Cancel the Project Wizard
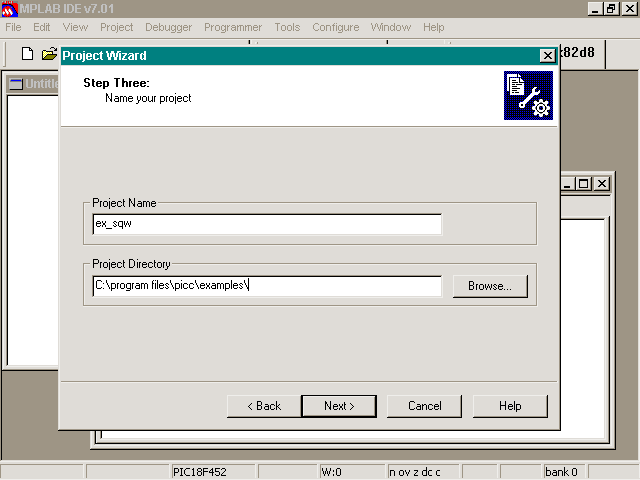This screenshot has width=640, height=480. coord(425,406)
